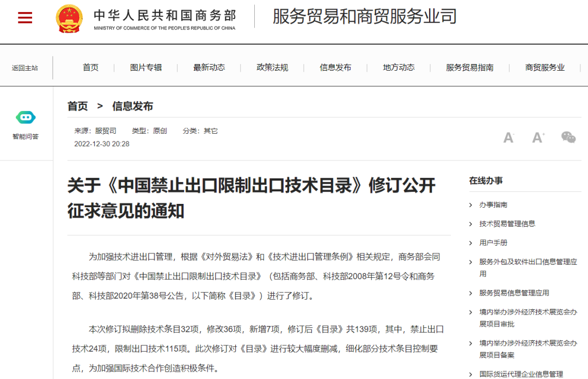
Task: Click 首页 in the breadcrumb
Action: [78, 106]
